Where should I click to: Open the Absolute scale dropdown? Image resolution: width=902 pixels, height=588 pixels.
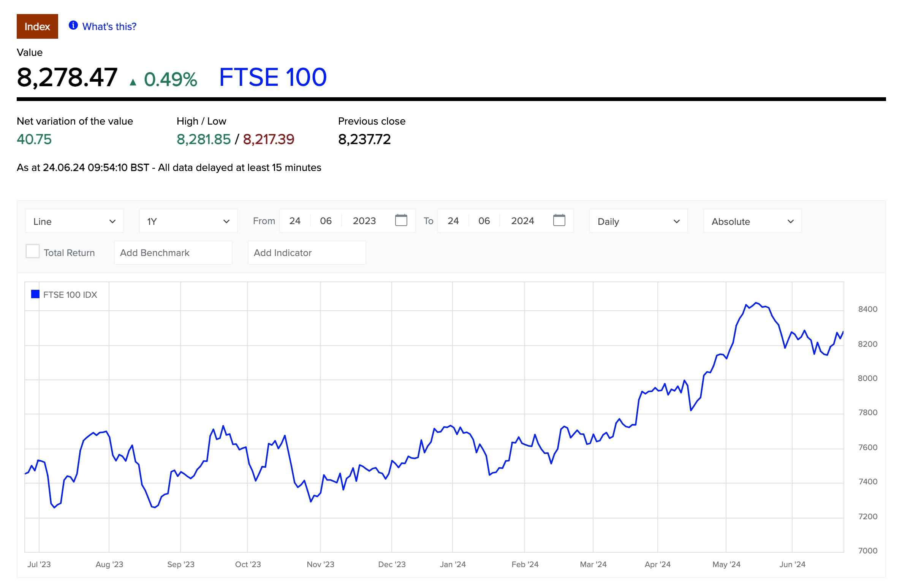click(752, 221)
